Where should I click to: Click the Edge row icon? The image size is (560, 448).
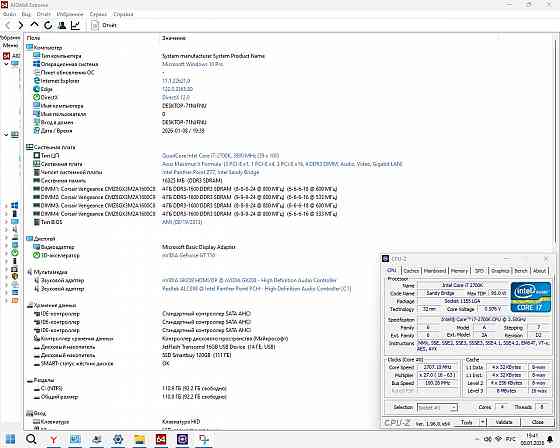[36, 89]
